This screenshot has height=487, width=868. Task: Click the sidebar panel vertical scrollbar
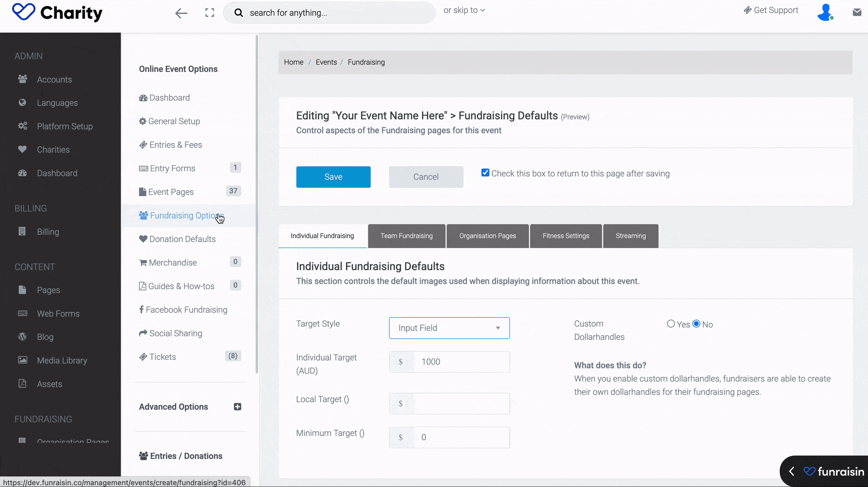257,203
